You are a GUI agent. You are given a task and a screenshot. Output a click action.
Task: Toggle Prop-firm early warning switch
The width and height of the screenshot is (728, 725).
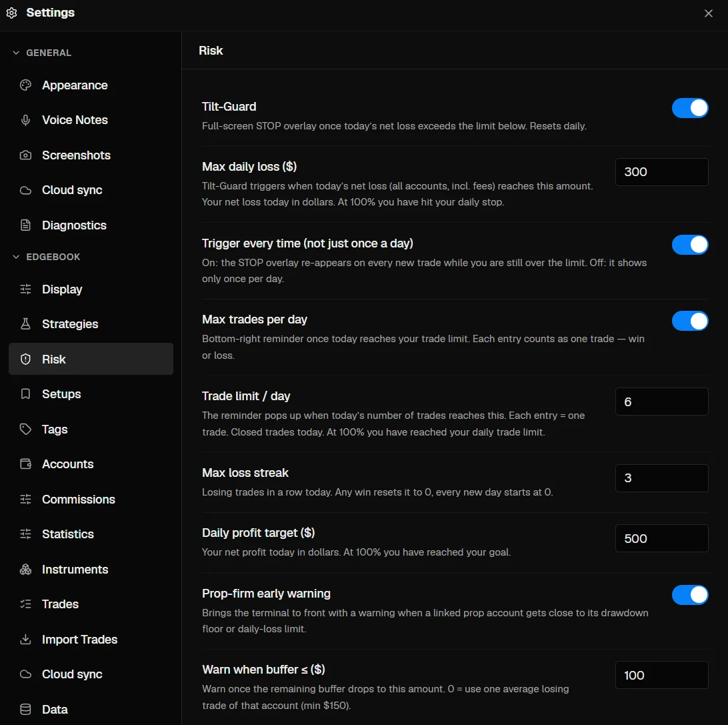pos(690,595)
